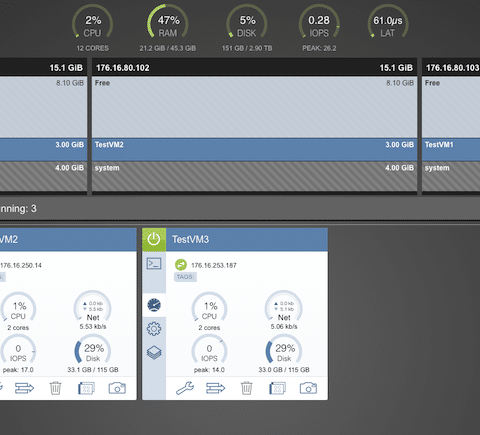Viewport: 480px width, 435px height.
Task: Click the green network status icon for TestVM3
Action: [x=181, y=265]
